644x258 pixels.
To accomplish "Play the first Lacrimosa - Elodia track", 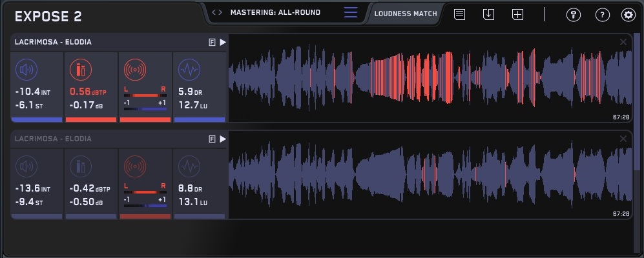I will coord(222,43).
